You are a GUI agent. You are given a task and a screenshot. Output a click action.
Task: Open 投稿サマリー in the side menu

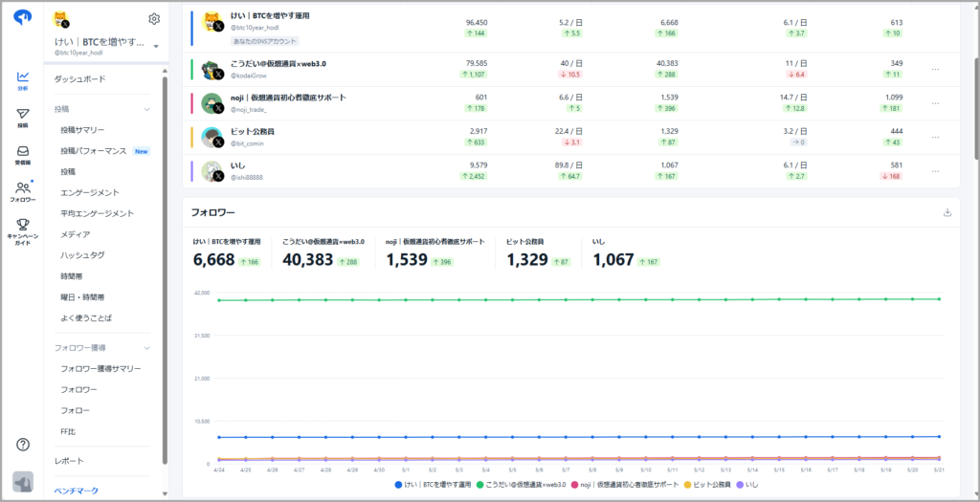click(x=82, y=130)
